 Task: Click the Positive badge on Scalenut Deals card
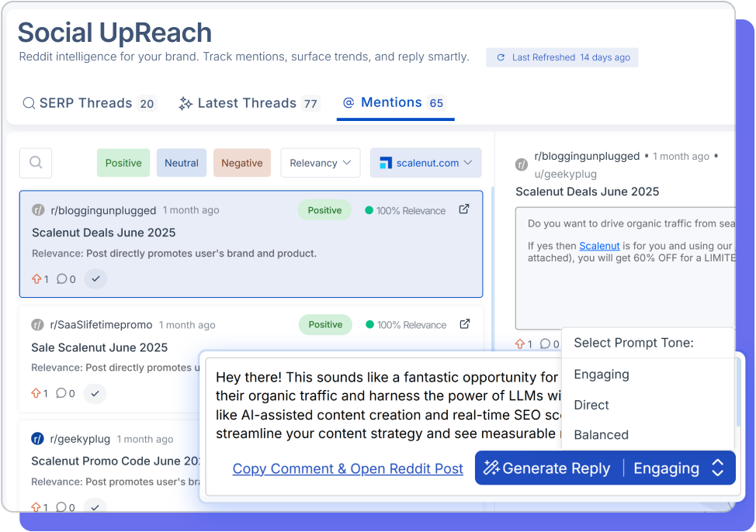click(x=324, y=210)
